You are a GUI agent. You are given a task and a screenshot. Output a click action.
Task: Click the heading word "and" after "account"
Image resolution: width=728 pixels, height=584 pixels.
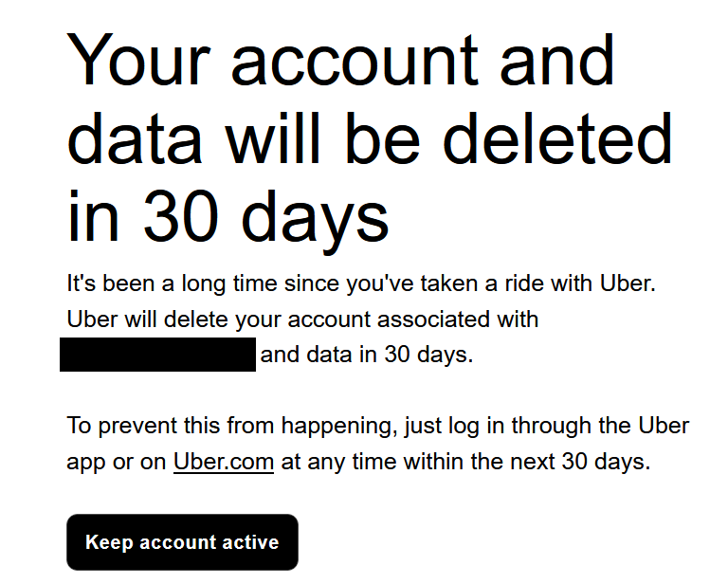coord(556,60)
